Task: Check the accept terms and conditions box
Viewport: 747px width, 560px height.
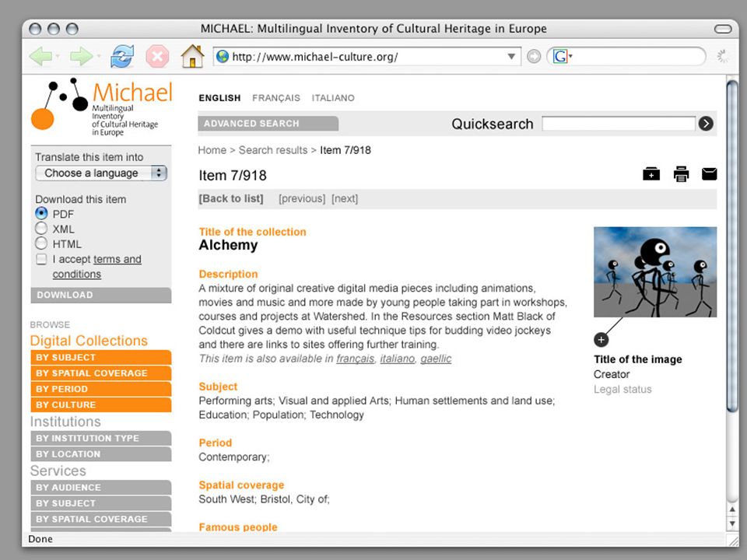Action: click(x=41, y=258)
